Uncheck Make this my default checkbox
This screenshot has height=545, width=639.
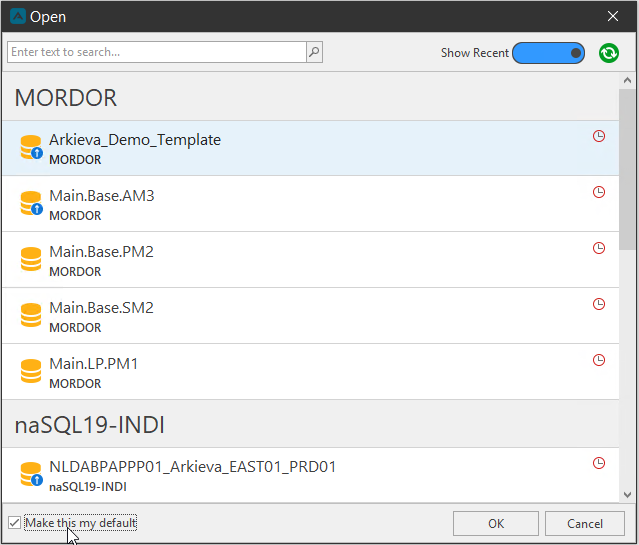pos(14,523)
